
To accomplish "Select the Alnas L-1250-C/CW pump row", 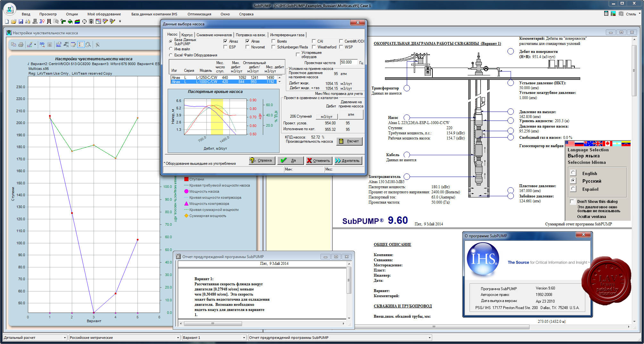I will tap(223, 77).
